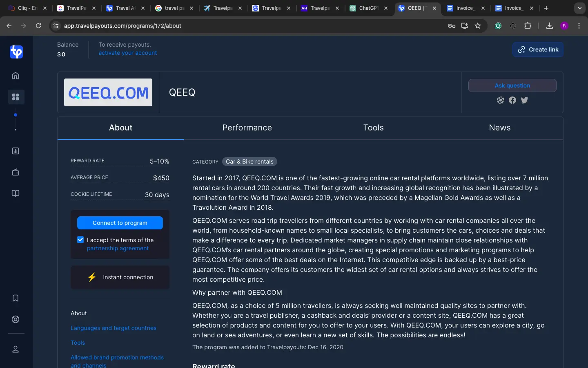
Task: Click the install app icon in address bar
Action: [x=465, y=26]
